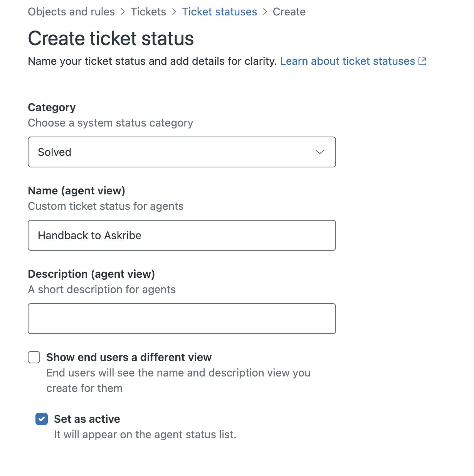Click the 'Description (agent view)' field label
474x476 pixels.
pos(91,274)
